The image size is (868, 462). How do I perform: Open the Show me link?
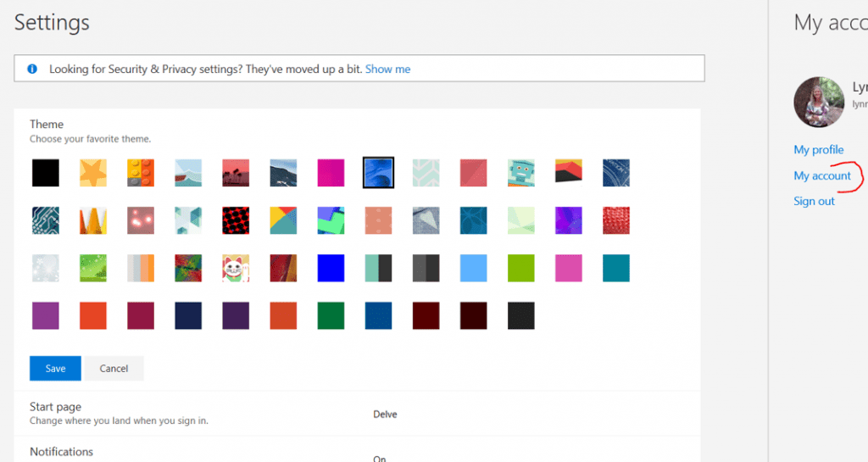coord(388,70)
